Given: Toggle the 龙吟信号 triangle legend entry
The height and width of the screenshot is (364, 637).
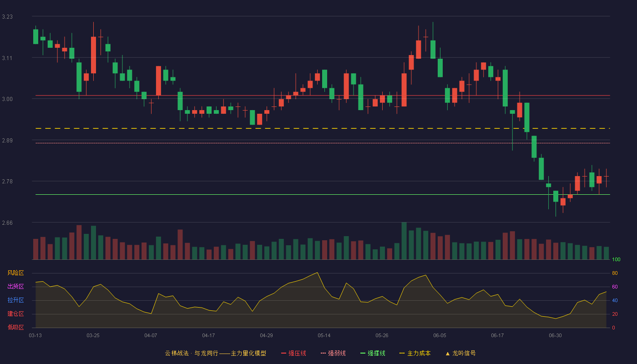Looking at the screenshot, I should pos(460,353).
